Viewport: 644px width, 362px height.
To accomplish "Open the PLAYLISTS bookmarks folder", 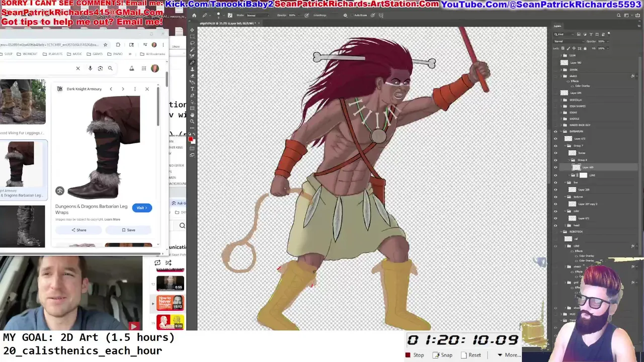I will point(52,54).
